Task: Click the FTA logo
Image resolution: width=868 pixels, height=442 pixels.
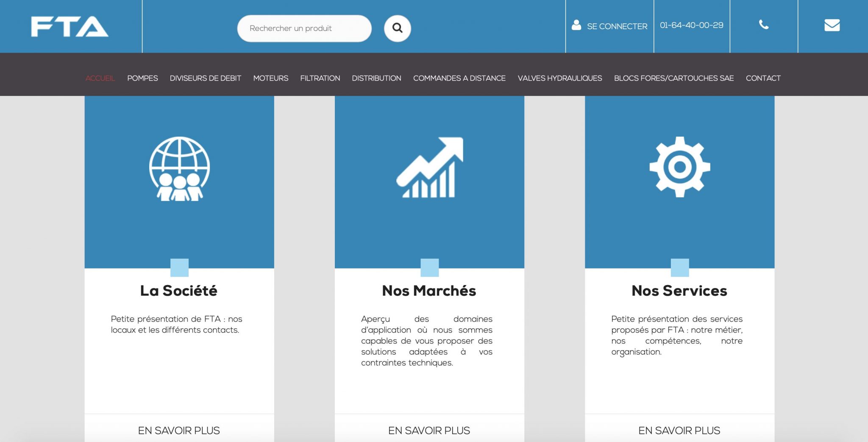Action: coord(70,27)
